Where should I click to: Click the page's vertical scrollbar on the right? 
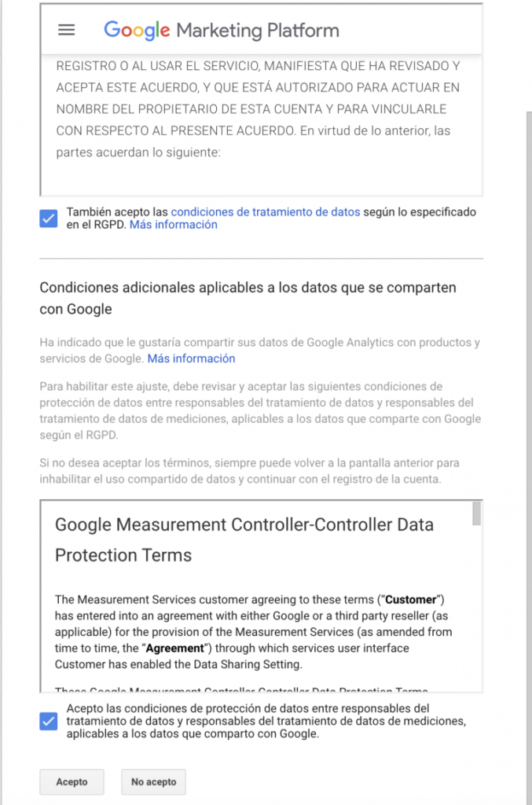click(x=526, y=393)
